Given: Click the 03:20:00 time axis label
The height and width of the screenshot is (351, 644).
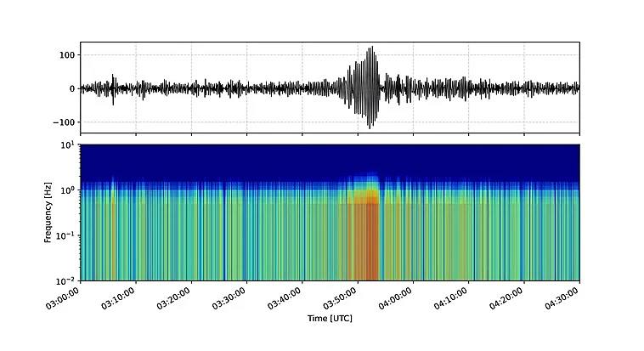Looking at the screenshot, I should [173, 298].
